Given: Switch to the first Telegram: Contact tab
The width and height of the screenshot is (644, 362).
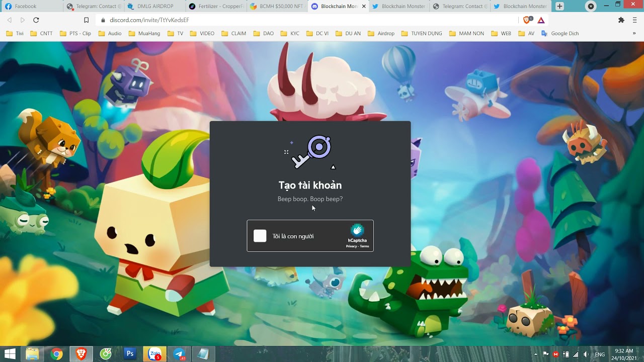Looking at the screenshot, I should pos(93,6).
